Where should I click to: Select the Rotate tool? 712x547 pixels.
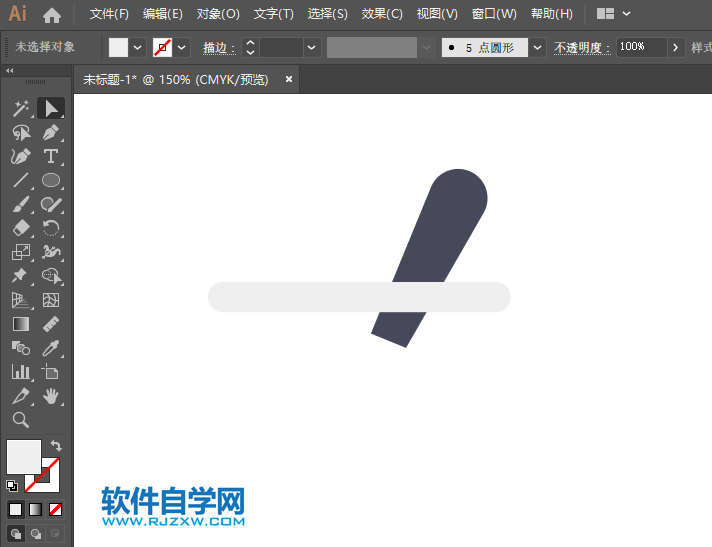pos(51,228)
